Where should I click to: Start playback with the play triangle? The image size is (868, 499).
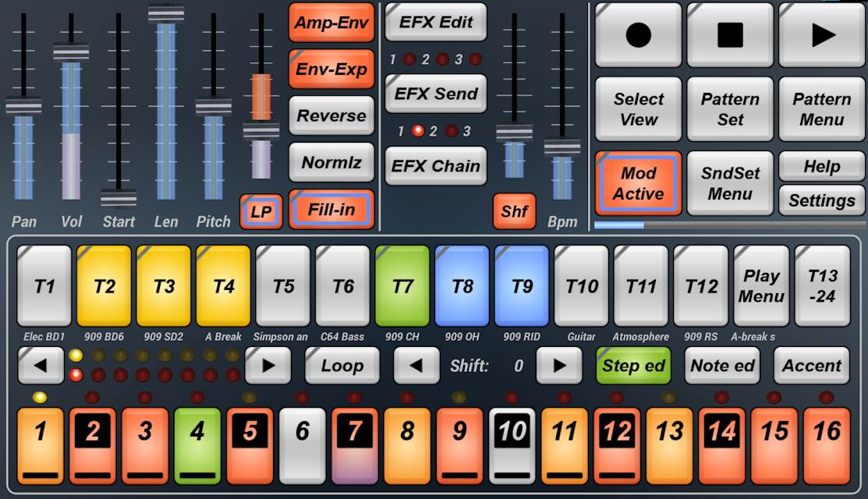[822, 35]
